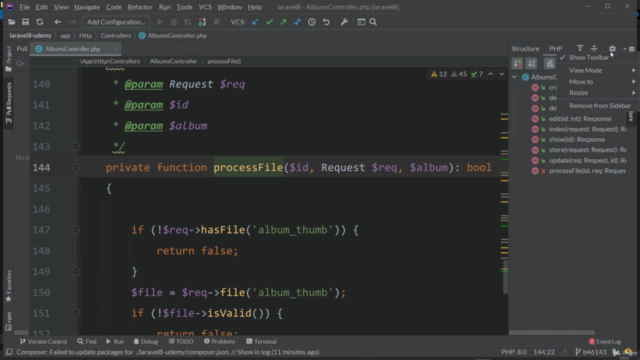Click the Search Everywhere magnifier icon
The width and height of the screenshot is (640, 360).
pos(373,22)
